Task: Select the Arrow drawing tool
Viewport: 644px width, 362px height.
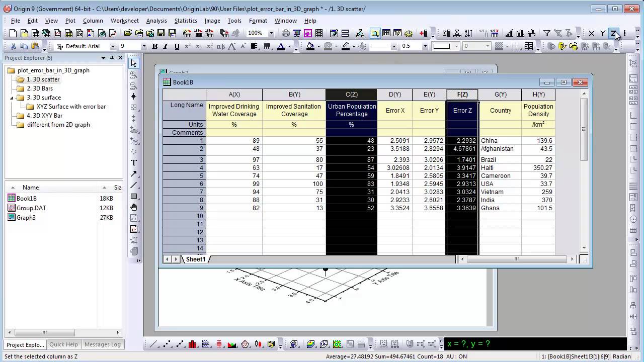Action: click(x=133, y=174)
